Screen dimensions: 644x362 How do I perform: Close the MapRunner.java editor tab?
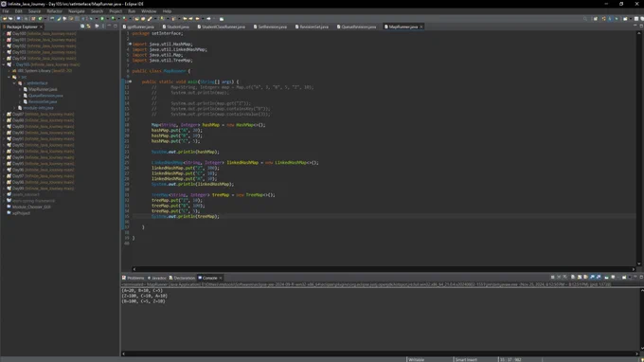pos(421,27)
